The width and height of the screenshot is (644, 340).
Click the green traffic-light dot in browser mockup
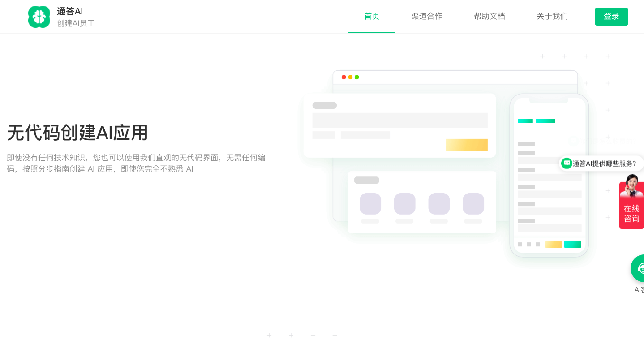356,77
